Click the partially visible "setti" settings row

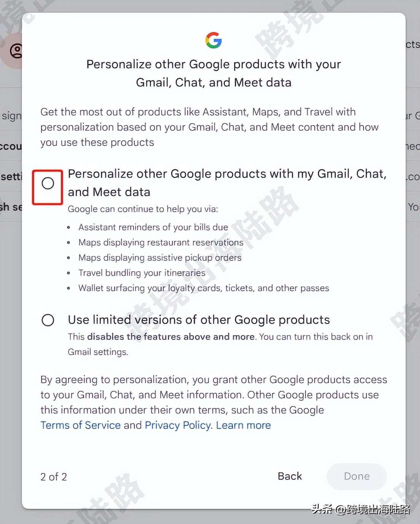pos(11,176)
